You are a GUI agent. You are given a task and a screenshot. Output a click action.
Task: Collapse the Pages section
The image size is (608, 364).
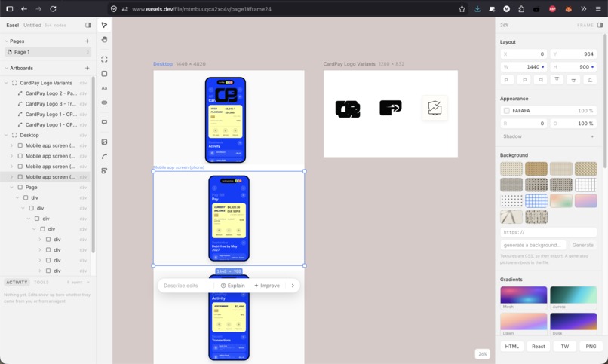[x=6, y=41]
